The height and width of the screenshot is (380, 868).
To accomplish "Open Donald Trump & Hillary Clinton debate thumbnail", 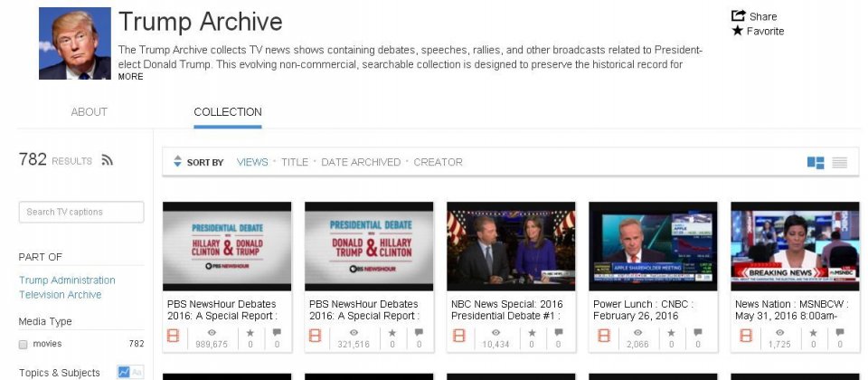I will point(369,246).
